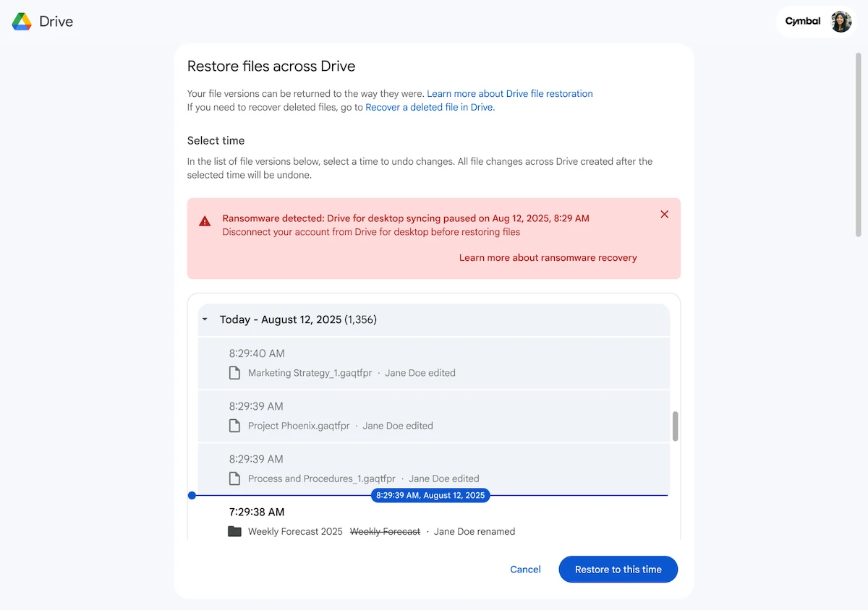Click the red ransomware warning triangle icon
Viewport: 868px width, 610px height.
(205, 218)
